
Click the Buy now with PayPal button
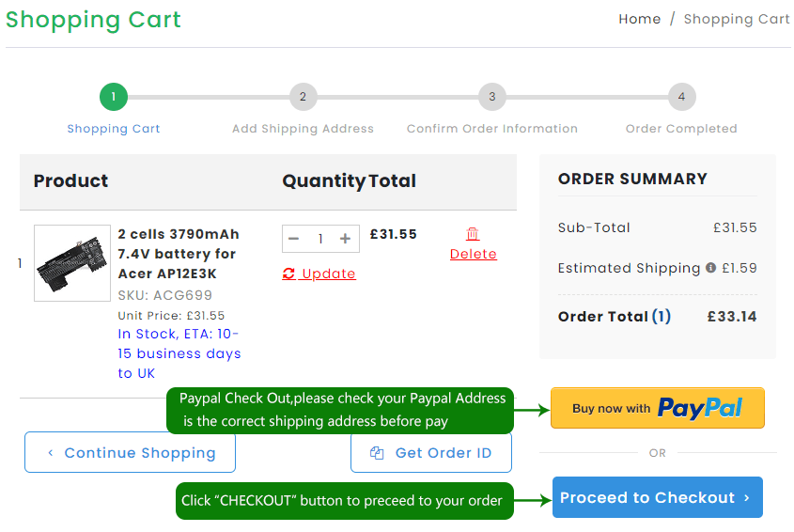coord(657,408)
